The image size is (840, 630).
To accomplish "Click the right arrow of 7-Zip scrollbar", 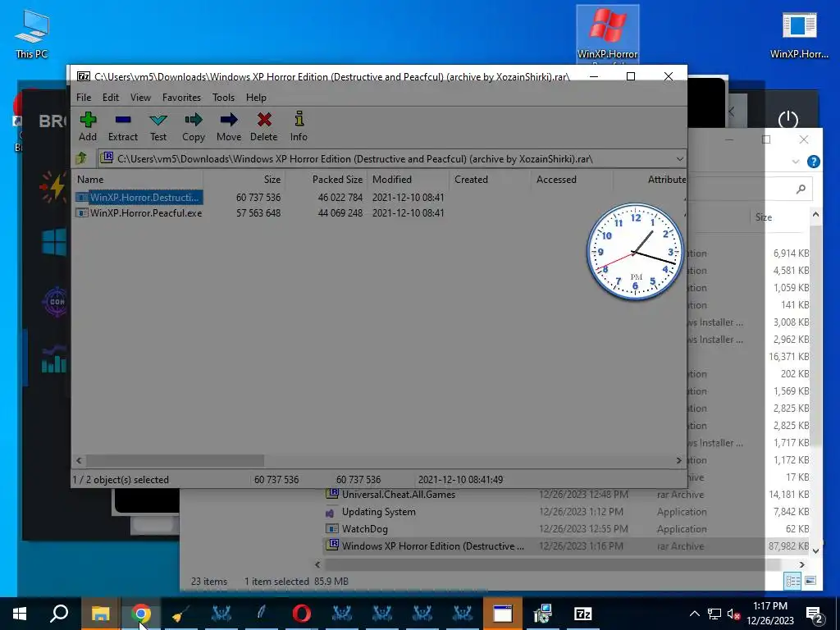I will point(678,461).
